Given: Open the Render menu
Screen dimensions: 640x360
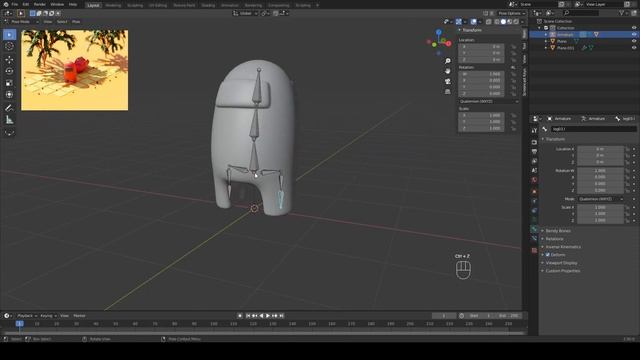Looking at the screenshot, I should [40, 4].
